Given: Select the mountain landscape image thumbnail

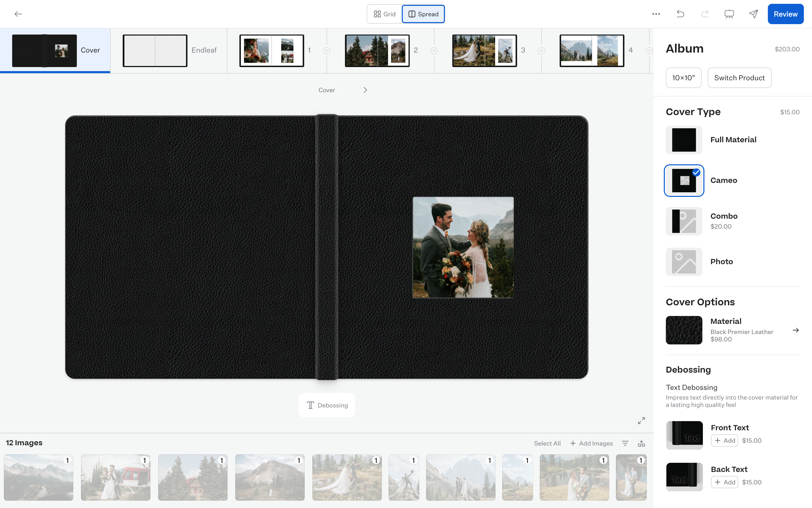Looking at the screenshot, I should 39,478.
